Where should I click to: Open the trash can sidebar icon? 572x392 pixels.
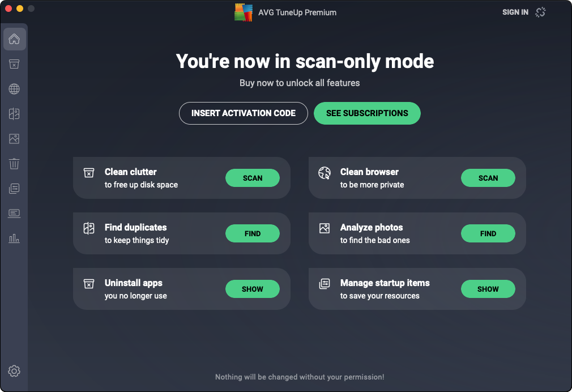click(x=14, y=164)
